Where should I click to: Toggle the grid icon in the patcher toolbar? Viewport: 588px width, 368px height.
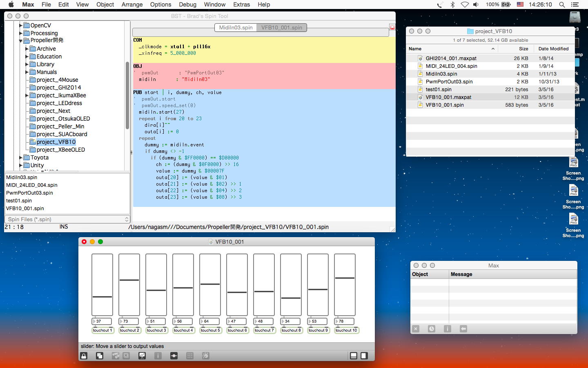[190, 356]
